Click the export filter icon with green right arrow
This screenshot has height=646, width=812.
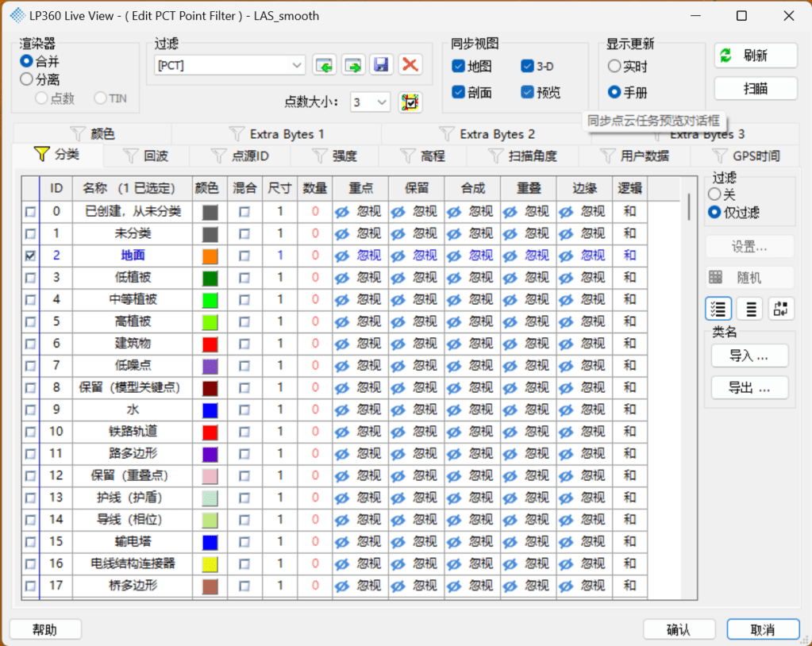(x=353, y=65)
